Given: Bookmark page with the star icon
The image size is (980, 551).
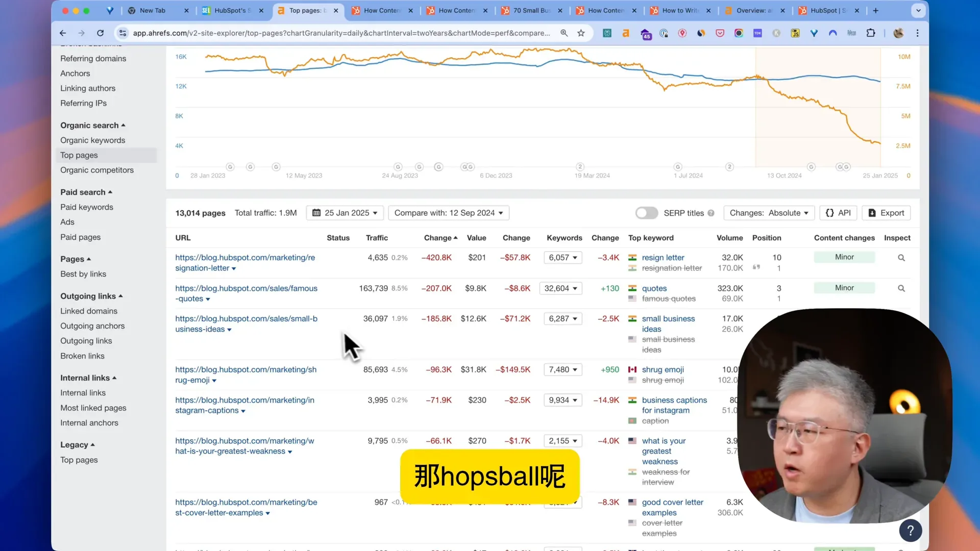Looking at the screenshot, I should 581,33.
